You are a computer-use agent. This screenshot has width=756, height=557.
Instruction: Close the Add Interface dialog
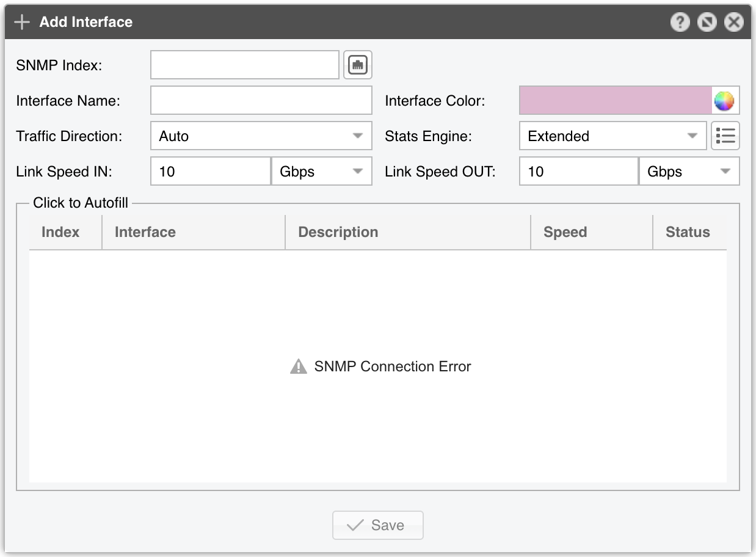733,23
